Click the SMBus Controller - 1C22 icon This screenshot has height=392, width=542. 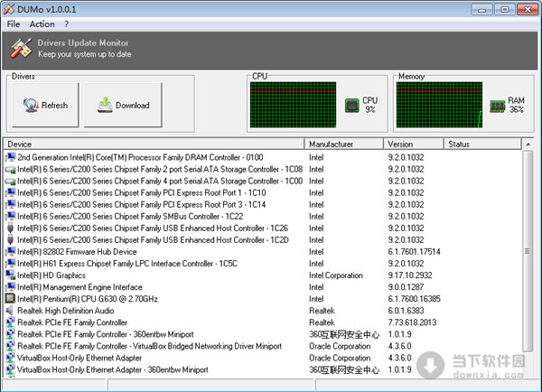(x=11, y=216)
